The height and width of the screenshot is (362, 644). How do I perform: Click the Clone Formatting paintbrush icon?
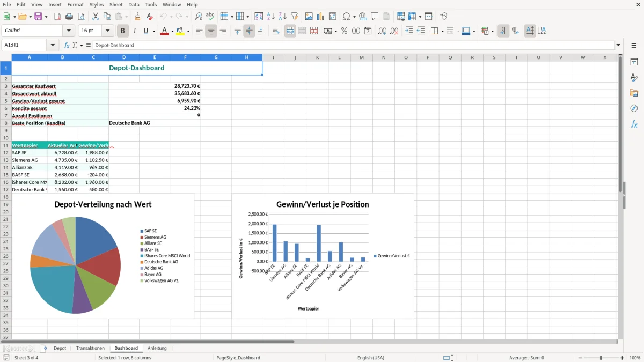point(137,17)
